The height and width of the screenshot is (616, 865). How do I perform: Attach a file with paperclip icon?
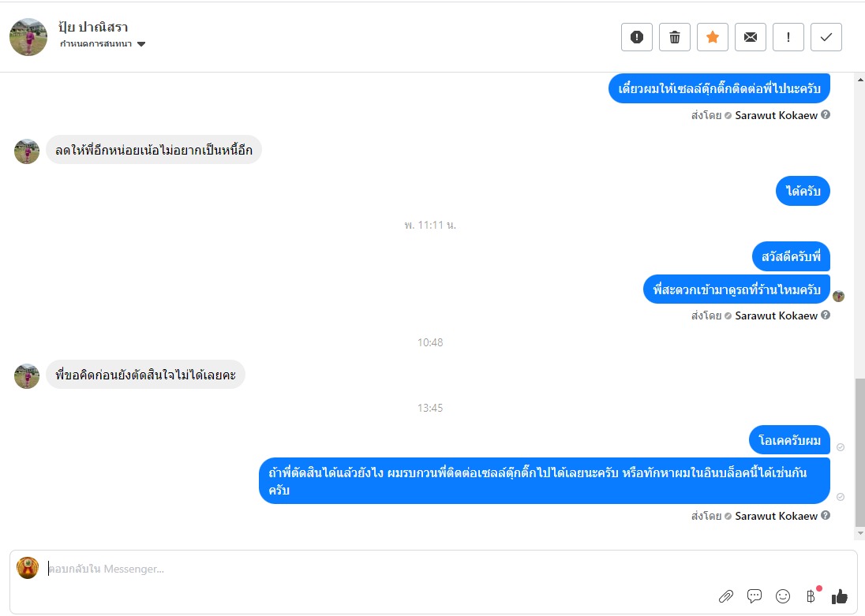coord(726,596)
